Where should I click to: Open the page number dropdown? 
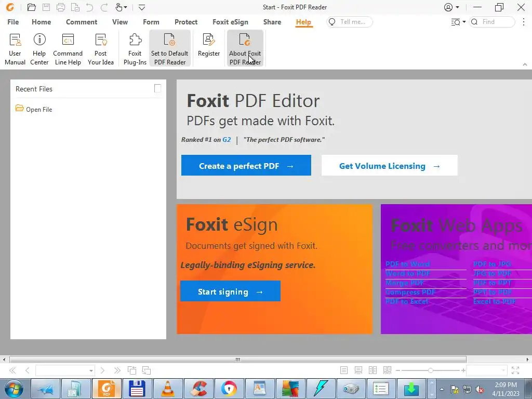[x=91, y=370]
